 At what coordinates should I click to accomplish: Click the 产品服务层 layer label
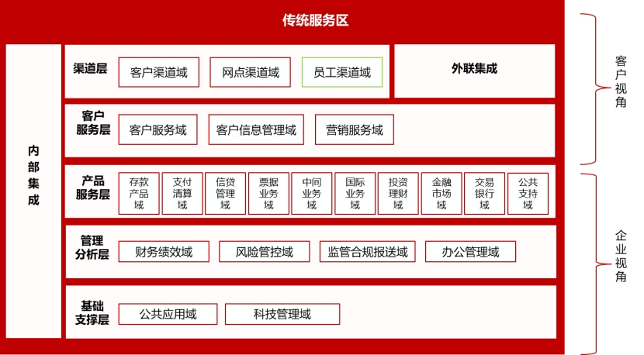(93, 188)
